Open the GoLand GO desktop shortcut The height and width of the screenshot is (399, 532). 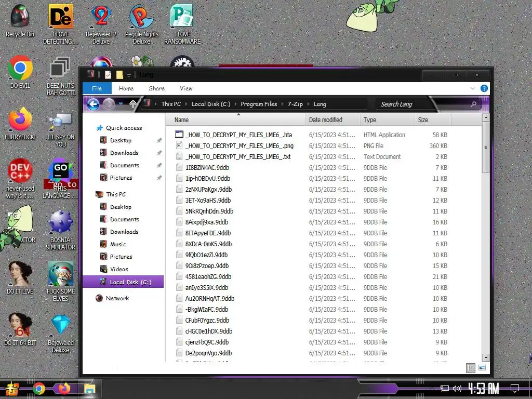[60, 178]
